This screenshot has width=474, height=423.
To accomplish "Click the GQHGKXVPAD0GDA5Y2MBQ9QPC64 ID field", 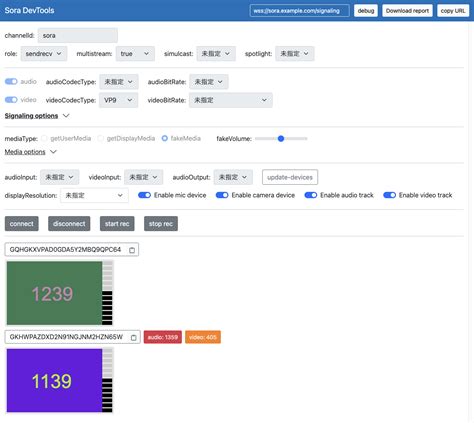I will [x=72, y=250].
